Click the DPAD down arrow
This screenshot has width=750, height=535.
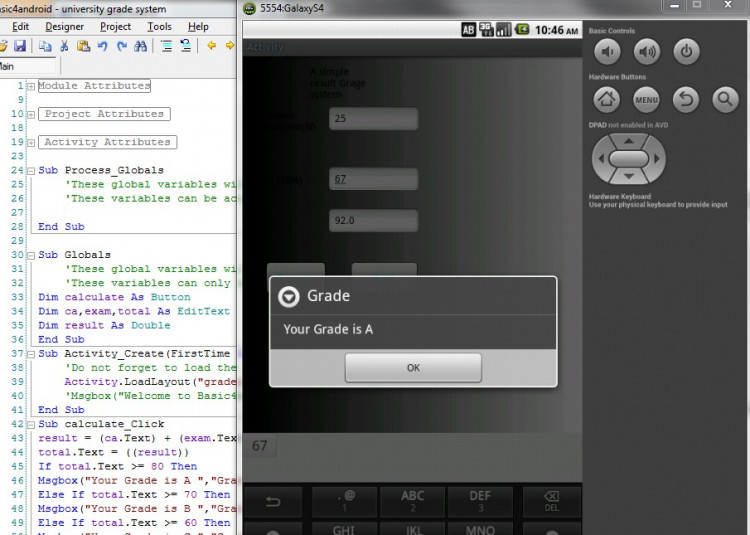(629, 176)
